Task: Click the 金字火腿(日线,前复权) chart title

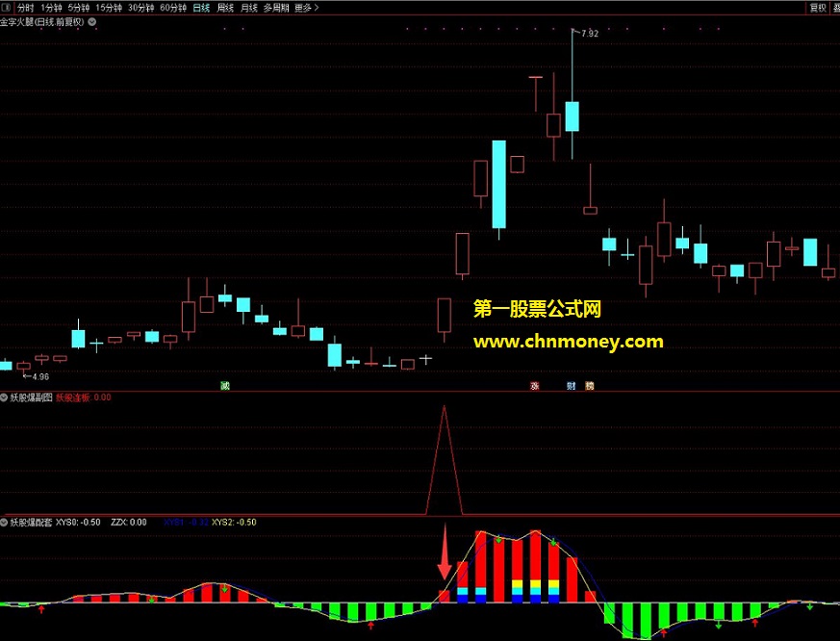Action: pyautogui.click(x=42, y=22)
